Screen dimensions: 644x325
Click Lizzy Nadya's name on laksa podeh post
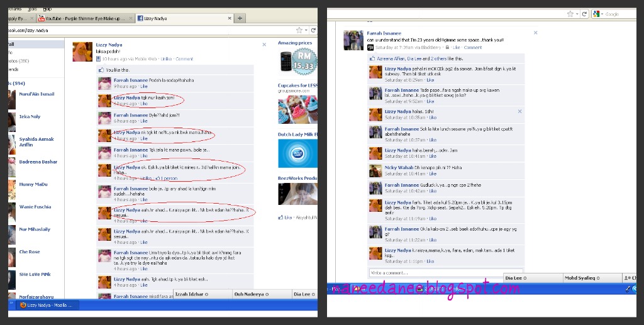pyautogui.click(x=109, y=45)
